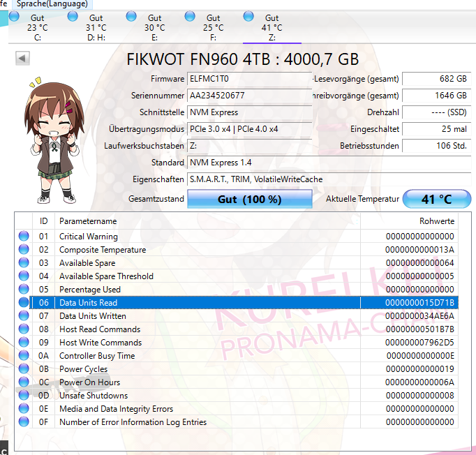Click the Rohwerte column header
The width and height of the screenshot is (476, 455).
pyautogui.click(x=409, y=221)
